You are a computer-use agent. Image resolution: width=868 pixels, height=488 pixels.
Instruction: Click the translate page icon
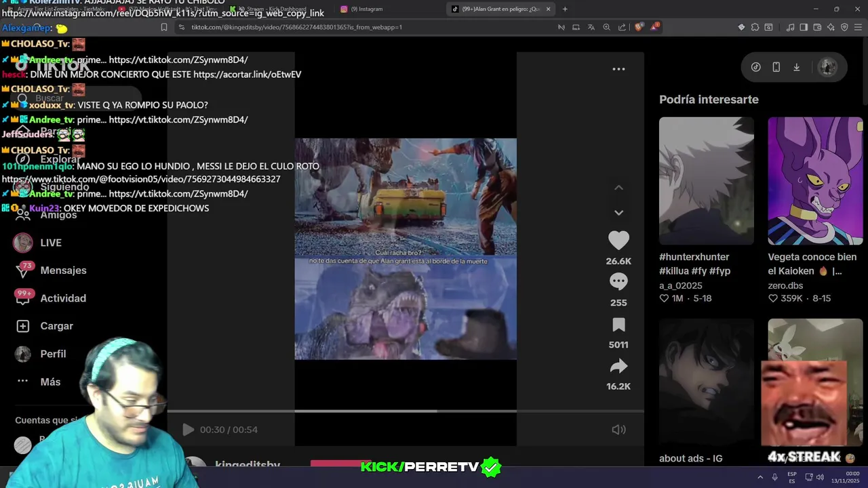click(591, 27)
